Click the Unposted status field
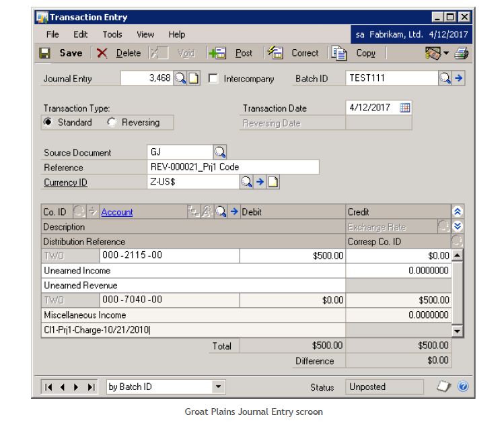 pos(384,387)
